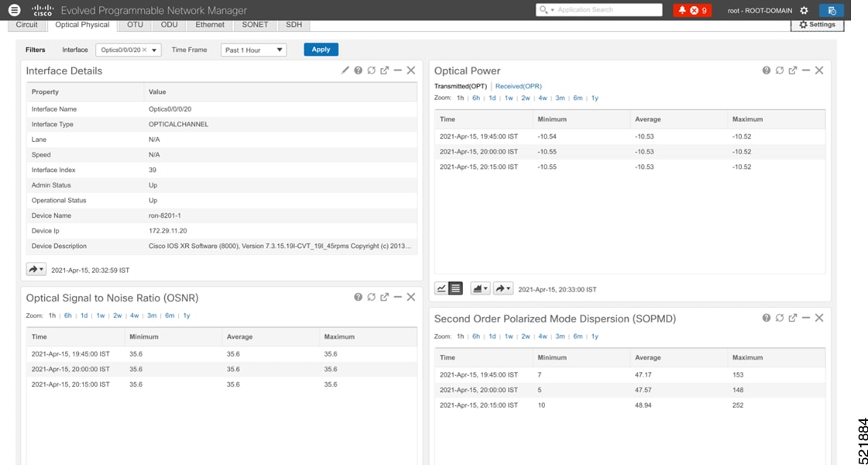This screenshot has width=868, height=465.
Task: Select the OPTICALCHANNEL interface type value
Action: coord(178,124)
